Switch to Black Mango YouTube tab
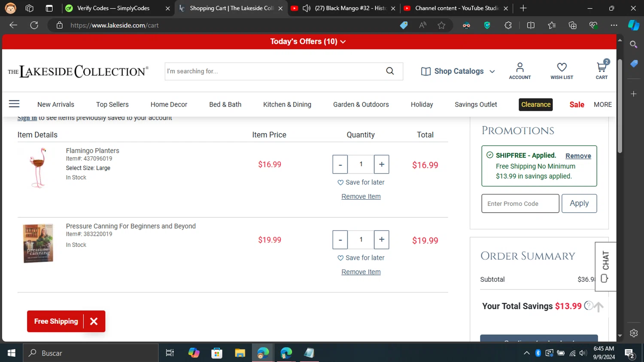The width and height of the screenshot is (644, 362). click(343, 8)
